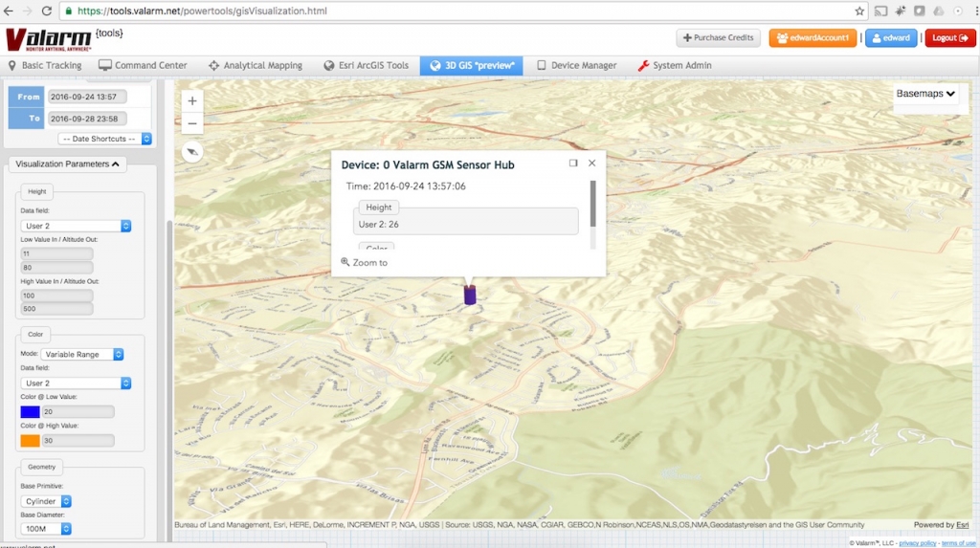Open the terms of use link
The image size is (980, 548).
958,543
